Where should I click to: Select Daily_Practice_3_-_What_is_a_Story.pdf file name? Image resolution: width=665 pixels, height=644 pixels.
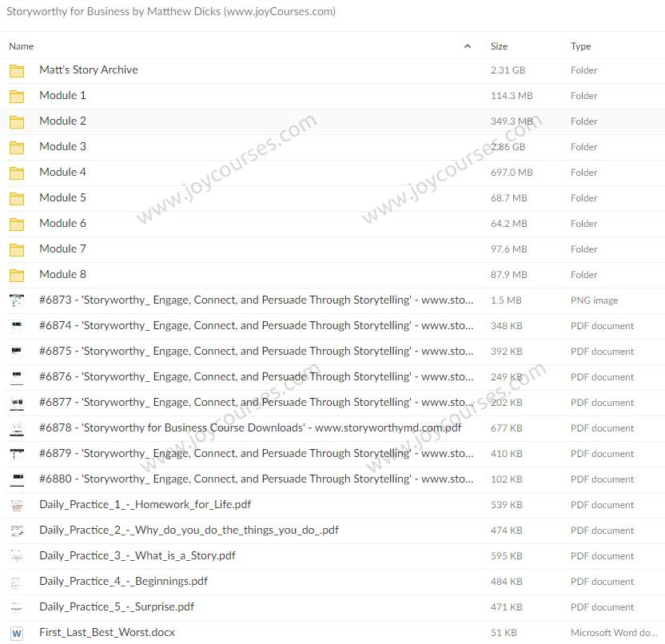[x=137, y=555]
